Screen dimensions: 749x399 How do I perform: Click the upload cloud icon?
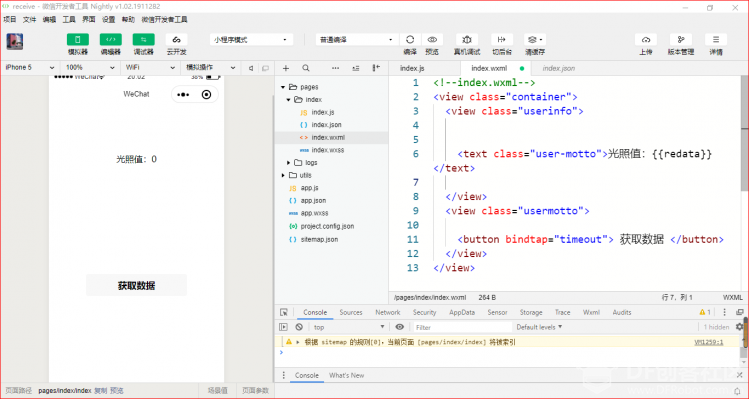pos(646,40)
